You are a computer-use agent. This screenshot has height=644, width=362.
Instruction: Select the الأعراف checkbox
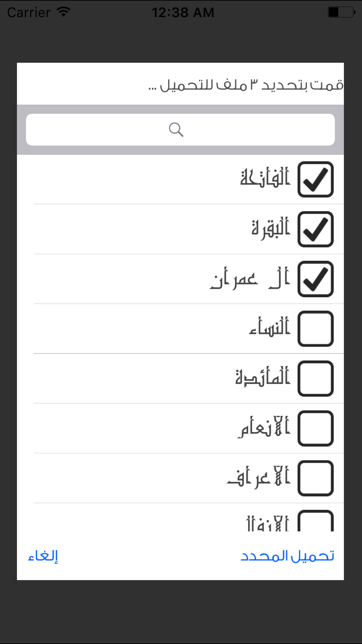(x=315, y=478)
